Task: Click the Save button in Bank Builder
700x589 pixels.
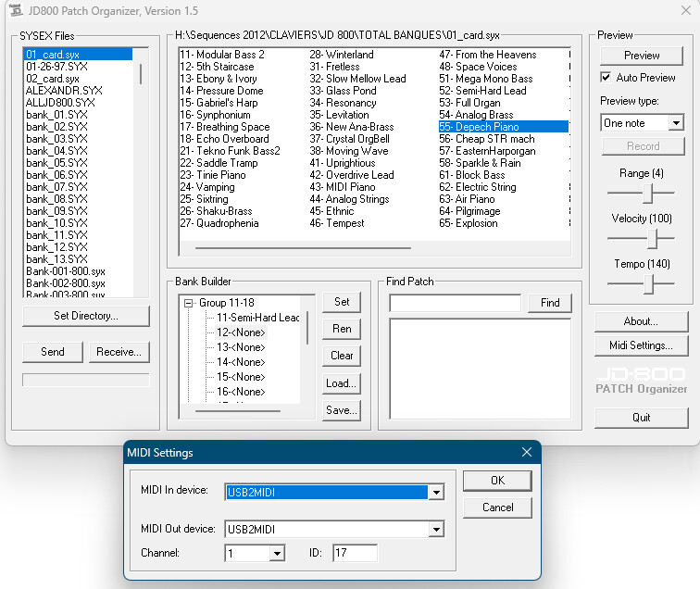Action: [x=342, y=410]
